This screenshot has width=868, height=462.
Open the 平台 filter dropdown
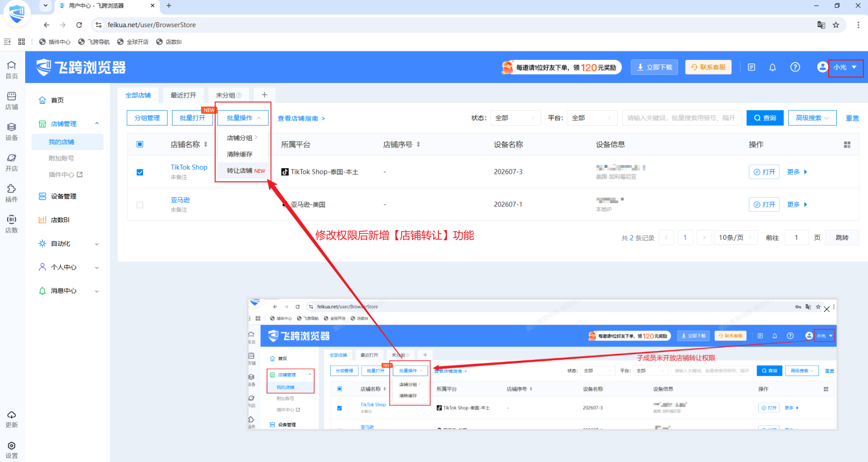[592, 118]
